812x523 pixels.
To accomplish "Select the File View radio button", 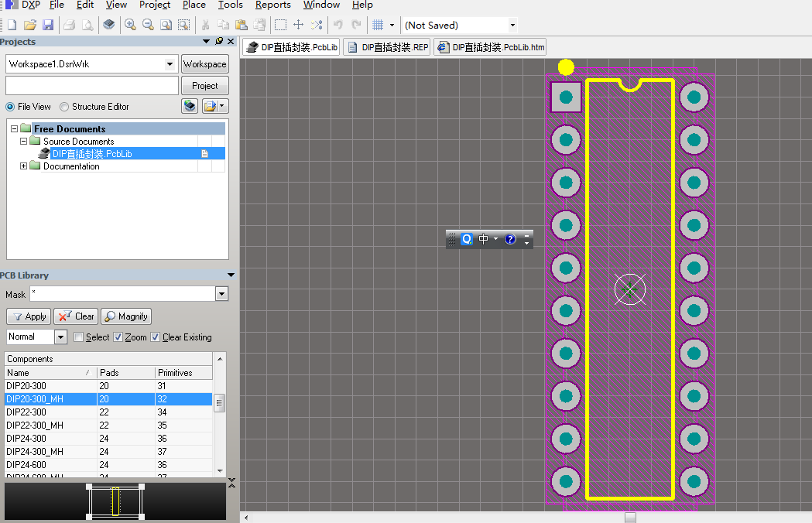I will pyautogui.click(x=10, y=107).
